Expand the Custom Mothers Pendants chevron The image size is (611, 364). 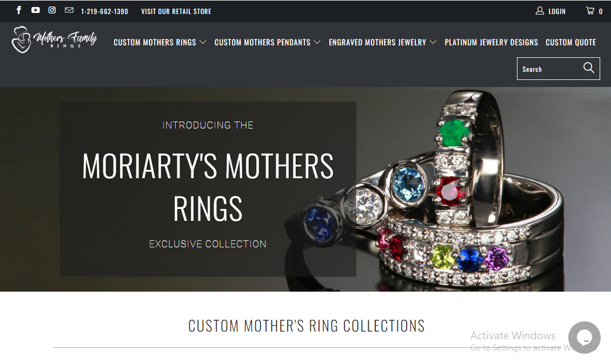tap(317, 42)
